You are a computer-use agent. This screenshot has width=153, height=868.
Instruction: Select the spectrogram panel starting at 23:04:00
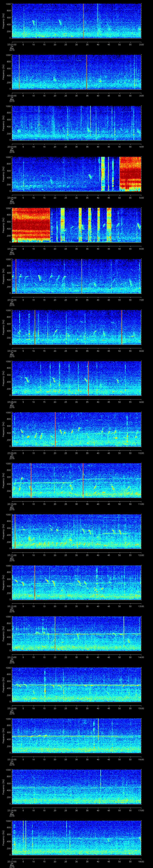[x=77, y=174]
